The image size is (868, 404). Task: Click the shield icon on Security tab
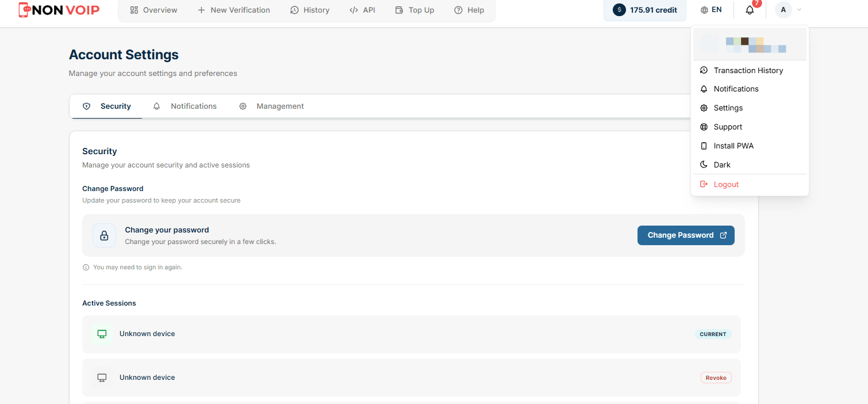click(x=87, y=106)
